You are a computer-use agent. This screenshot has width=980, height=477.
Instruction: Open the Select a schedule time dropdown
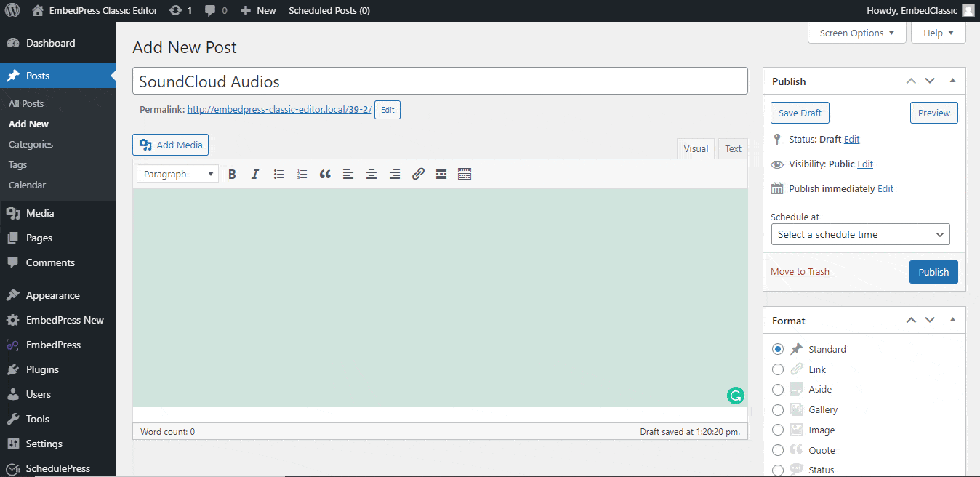(860, 234)
